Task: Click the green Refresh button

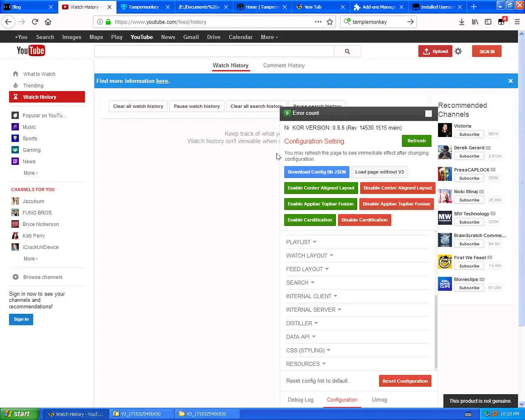Action: (416, 141)
